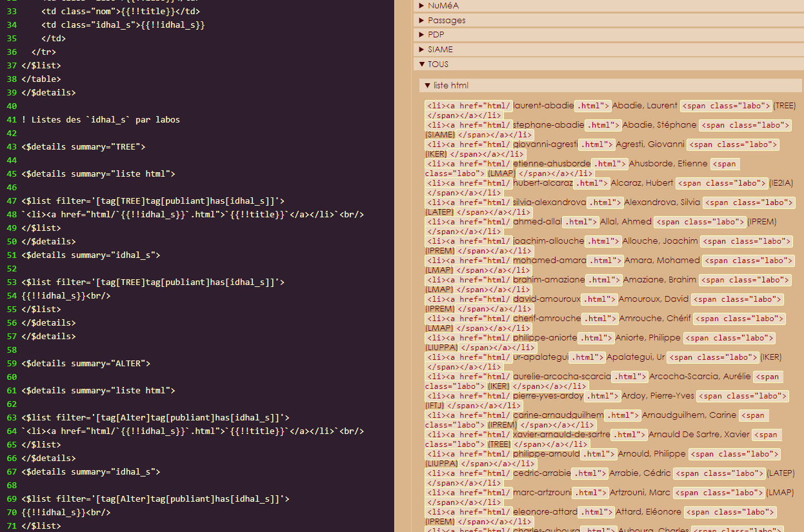Click the 'Amara, Mohamed' link

tap(661, 261)
